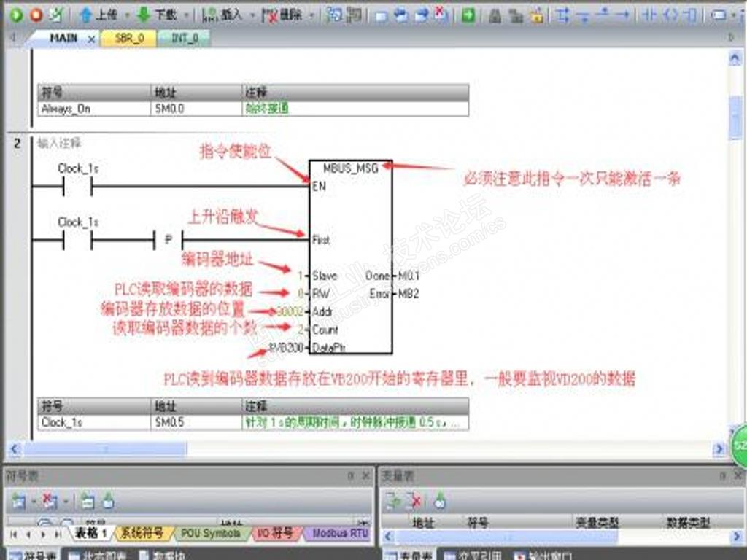Image resolution: width=747 pixels, height=560 pixels.
Task: Click the insert coil icon
Action: [670, 15]
